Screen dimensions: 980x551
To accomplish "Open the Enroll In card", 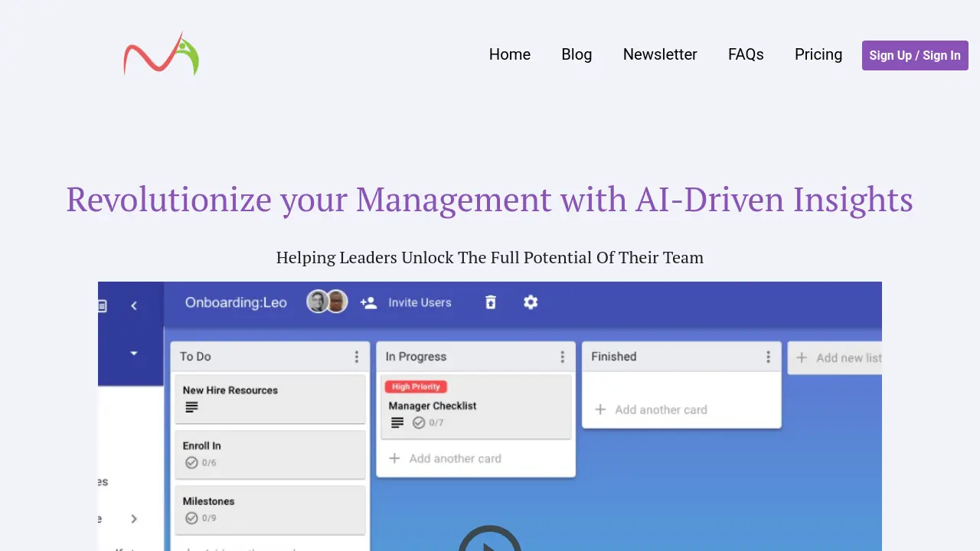I will (x=269, y=455).
